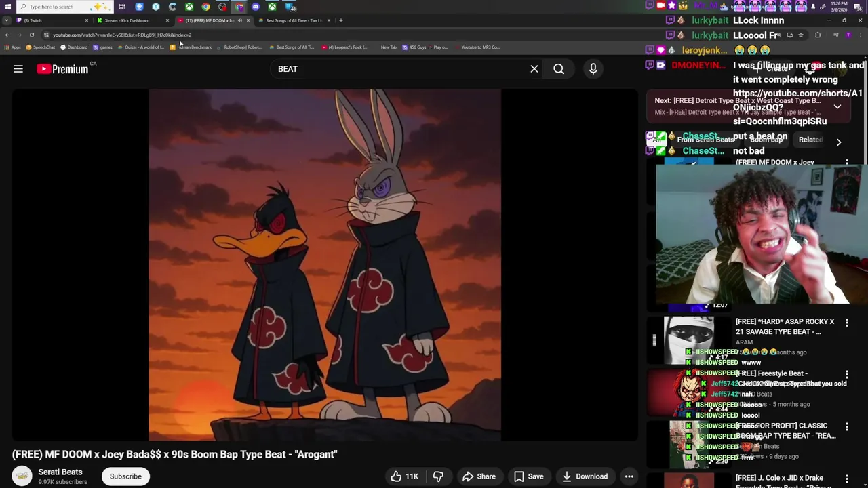Select the Boom bap filter chip
The height and width of the screenshot is (488, 868).
[766, 140]
